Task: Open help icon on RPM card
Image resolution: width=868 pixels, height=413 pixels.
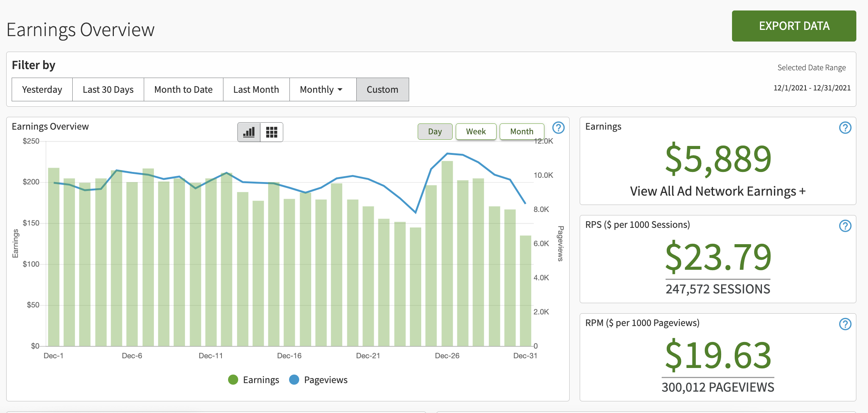Action: [845, 324]
